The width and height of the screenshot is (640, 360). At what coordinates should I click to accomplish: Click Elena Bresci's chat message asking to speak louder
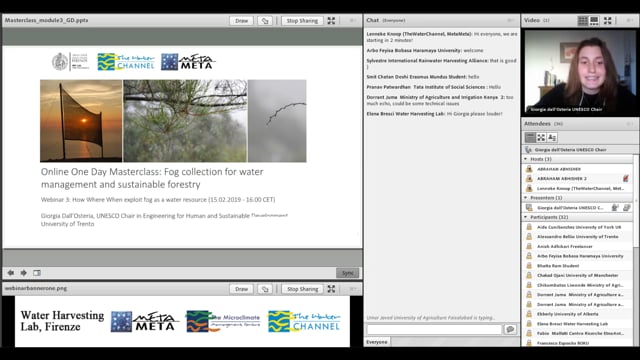pyautogui.click(x=434, y=114)
